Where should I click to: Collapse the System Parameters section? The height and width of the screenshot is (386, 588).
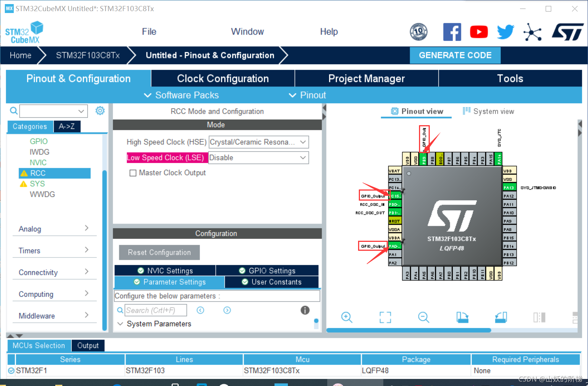pyautogui.click(x=120, y=324)
